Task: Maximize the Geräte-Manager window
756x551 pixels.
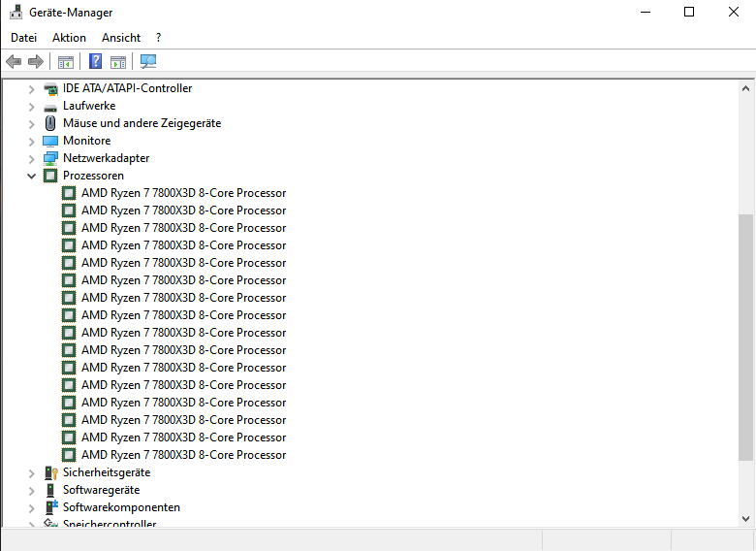Action: pos(689,12)
